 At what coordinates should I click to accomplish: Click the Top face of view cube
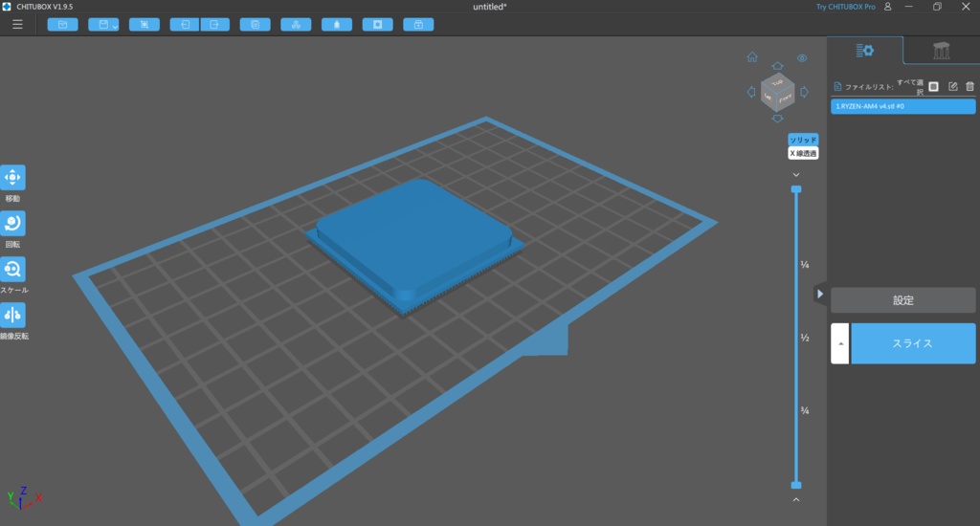pyautogui.click(x=777, y=82)
